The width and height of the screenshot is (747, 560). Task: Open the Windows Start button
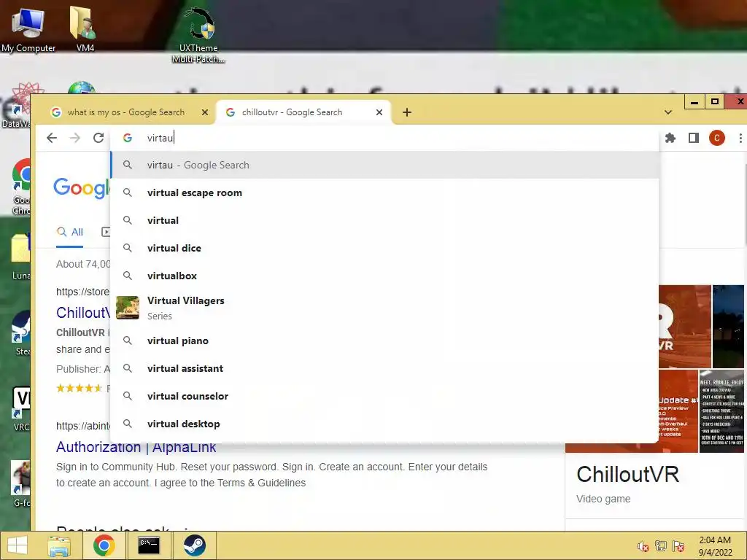(x=18, y=545)
